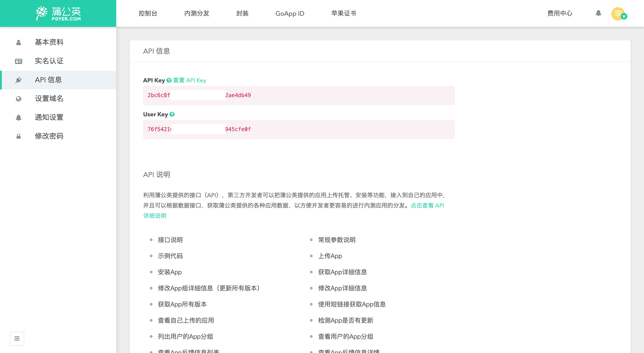Click the API 信息 panel heading

click(157, 51)
